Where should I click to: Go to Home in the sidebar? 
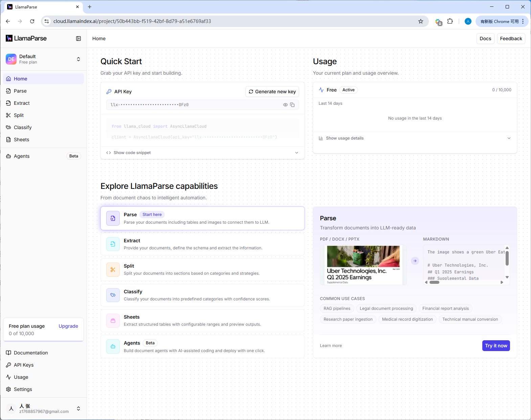(44, 79)
